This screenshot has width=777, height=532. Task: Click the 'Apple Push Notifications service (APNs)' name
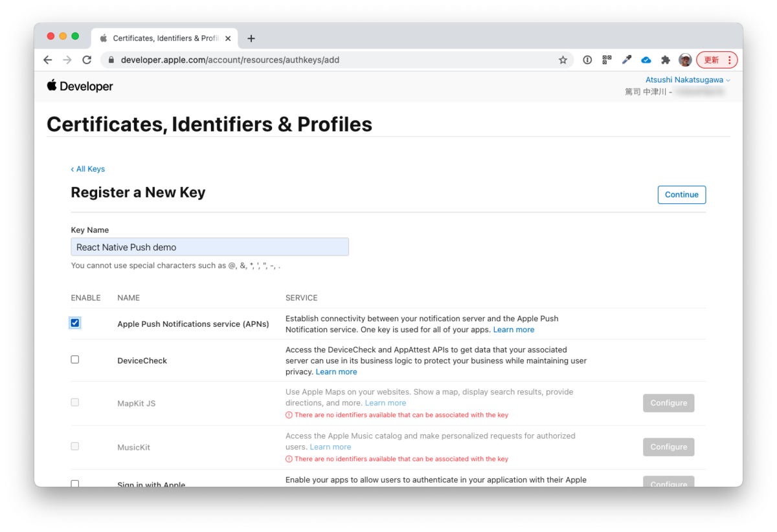pyautogui.click(x=193, y=324)
